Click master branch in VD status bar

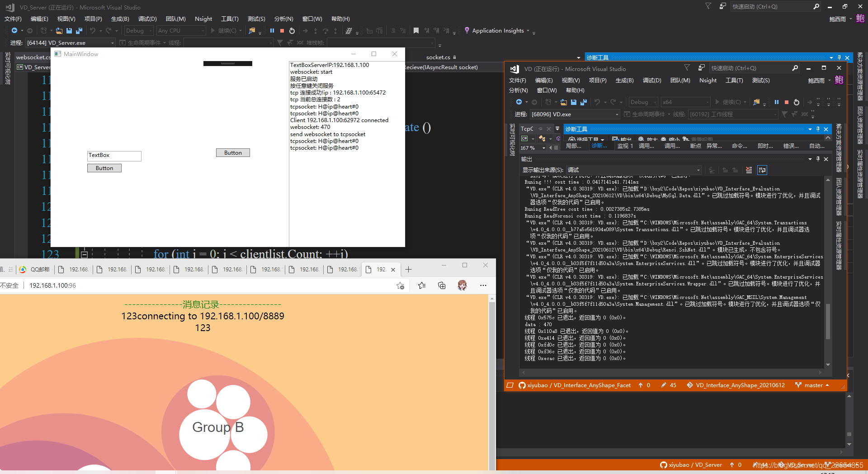pos(813,385)
